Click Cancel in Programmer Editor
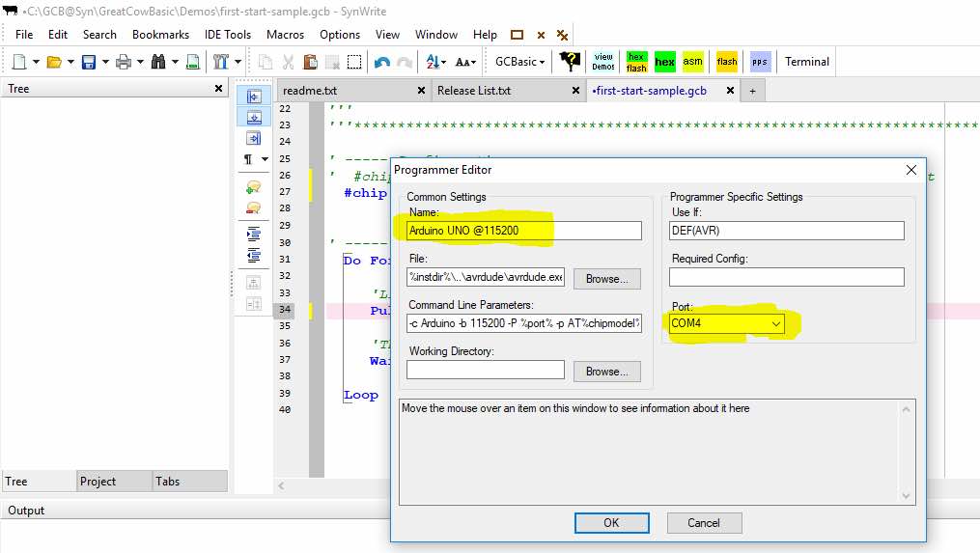 click(704, 523)
